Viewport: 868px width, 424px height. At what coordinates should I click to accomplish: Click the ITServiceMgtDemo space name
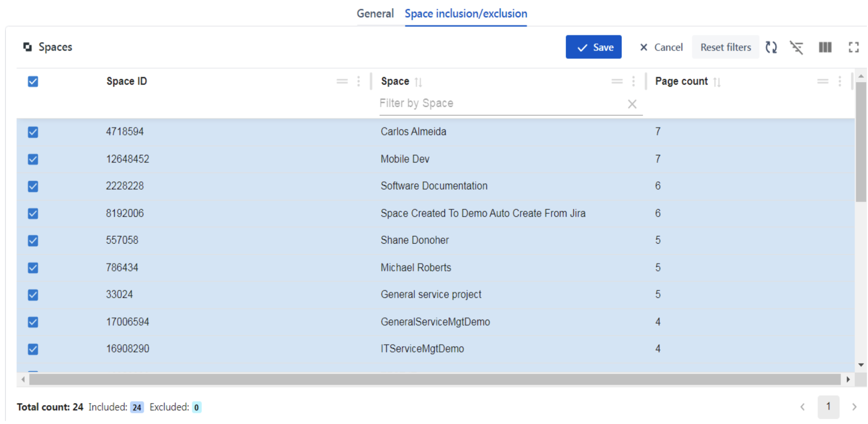pos(422,348)
